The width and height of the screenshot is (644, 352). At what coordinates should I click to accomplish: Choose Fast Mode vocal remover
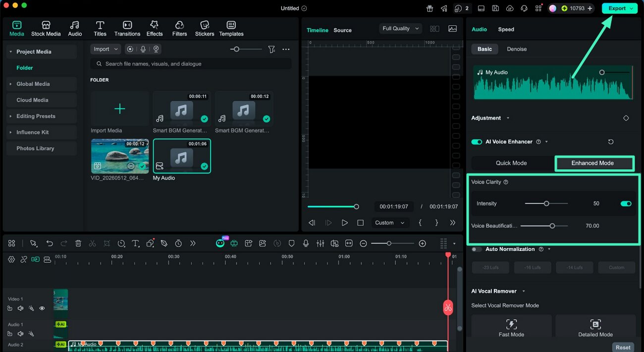511,327
